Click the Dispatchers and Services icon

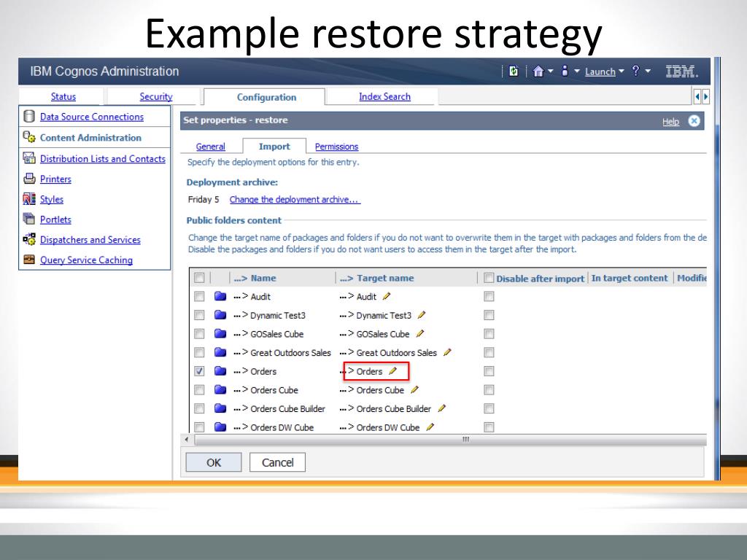(29, 239)
